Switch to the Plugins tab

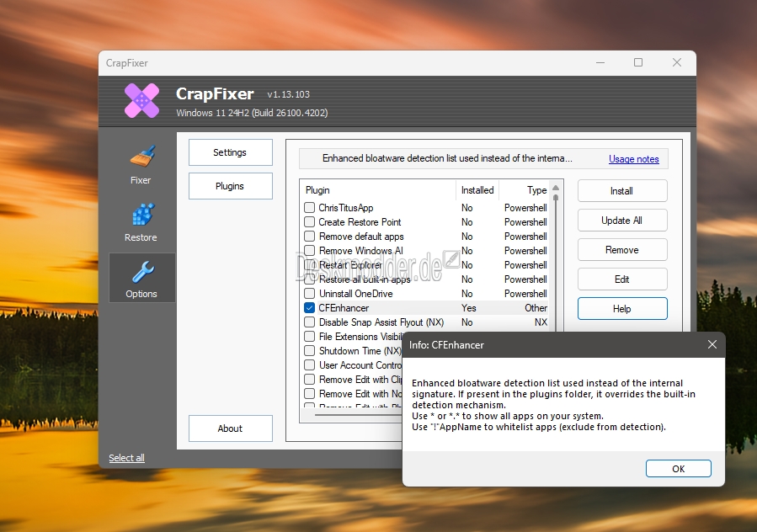[230, 186]
